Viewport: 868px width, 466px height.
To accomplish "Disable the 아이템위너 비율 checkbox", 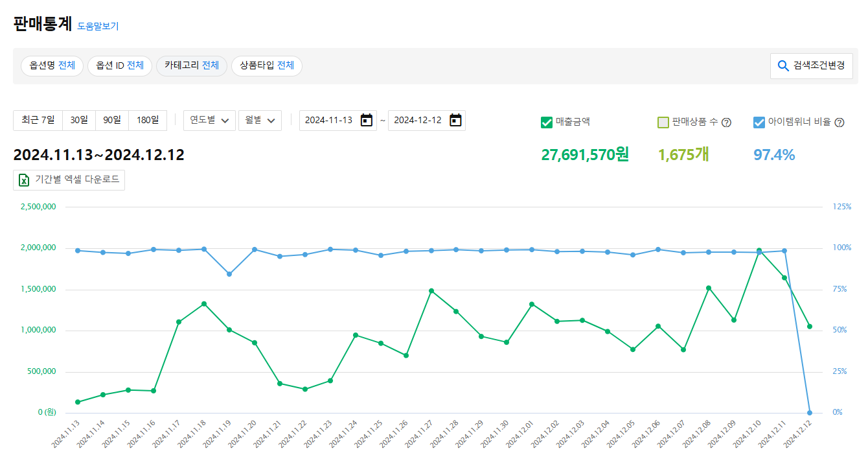I will pyautogui.click(x=759, y=122).
